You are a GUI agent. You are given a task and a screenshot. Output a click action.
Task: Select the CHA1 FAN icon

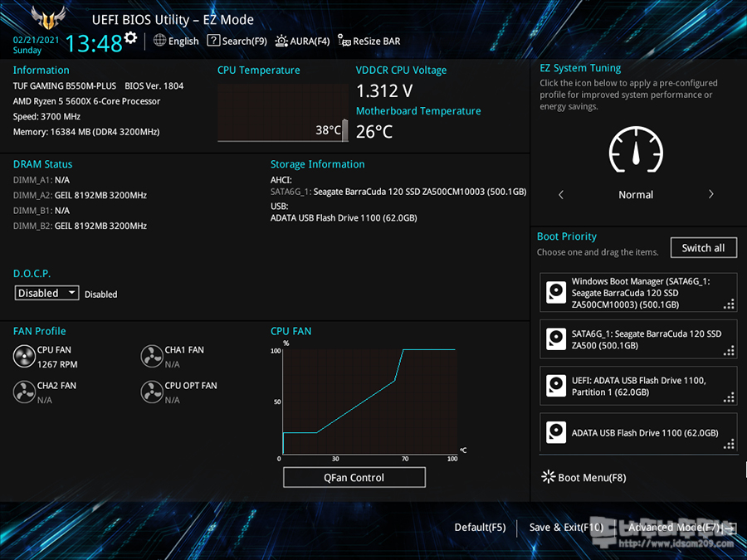click(x=152, y=357)
